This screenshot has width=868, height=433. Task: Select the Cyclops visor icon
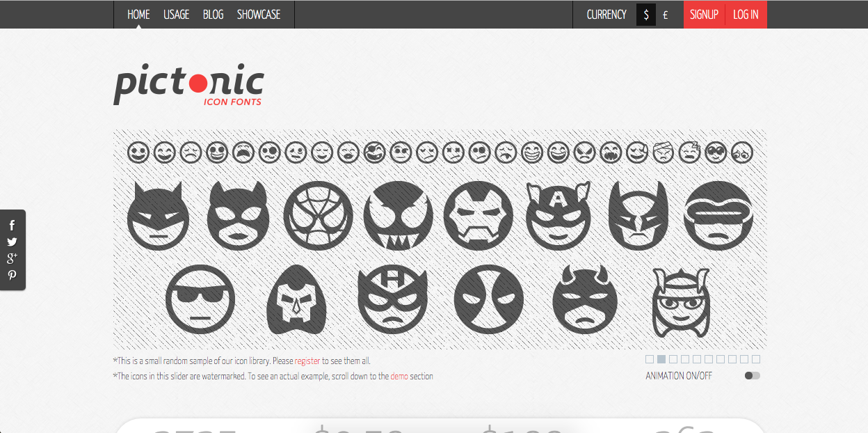pos(718,216)
